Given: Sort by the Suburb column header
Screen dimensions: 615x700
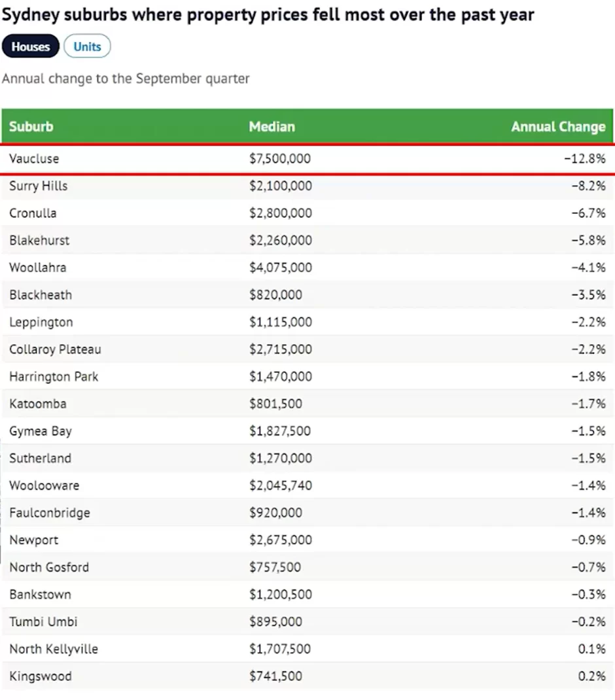Looking at the screenshot, I should pyautogui.click(x=31, y=126).
